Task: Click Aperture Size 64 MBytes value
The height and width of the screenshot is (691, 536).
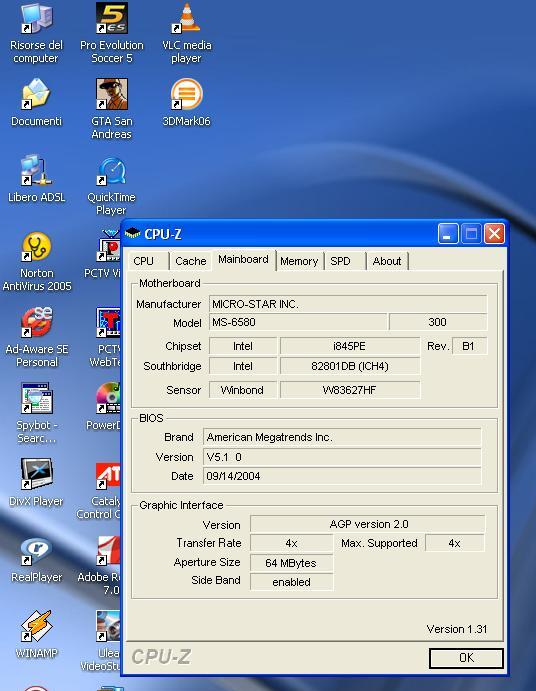Action: (x=291, y=563)
